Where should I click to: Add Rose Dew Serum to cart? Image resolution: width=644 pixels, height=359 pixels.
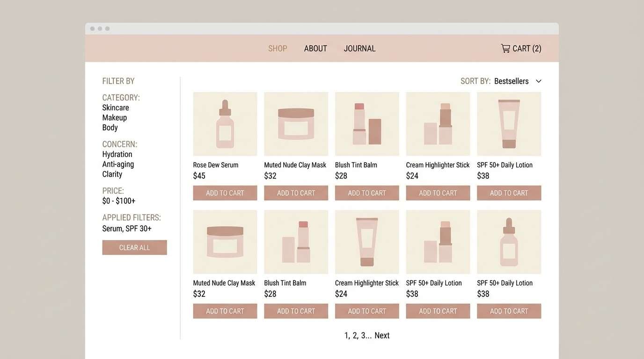(x=225, y=193)
